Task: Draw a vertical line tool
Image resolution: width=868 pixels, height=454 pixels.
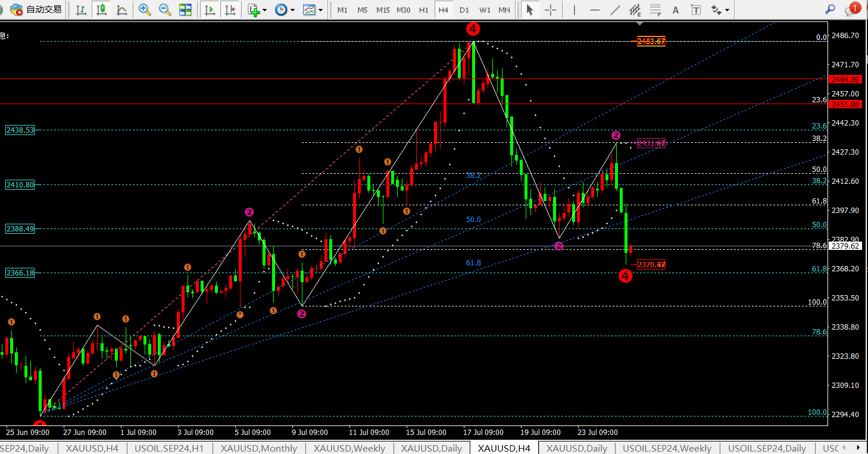Action: pos(574,10)
